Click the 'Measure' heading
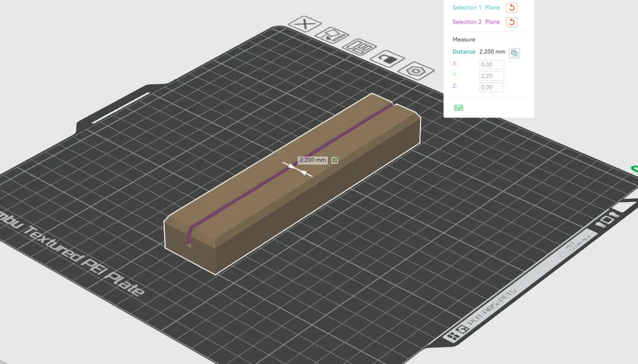638x364 pixels. tap(464, 40)
